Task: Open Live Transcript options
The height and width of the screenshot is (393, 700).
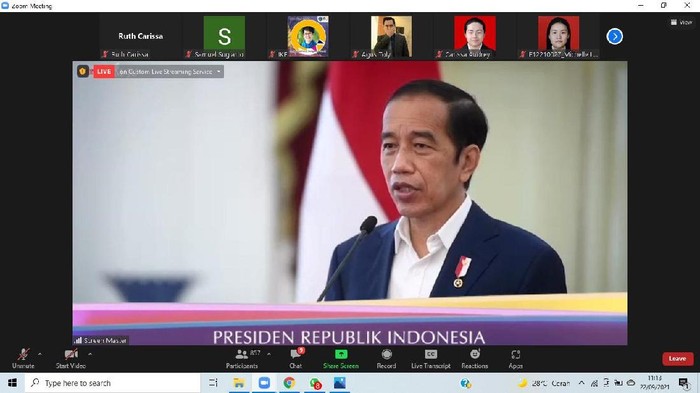Action: 431,359
